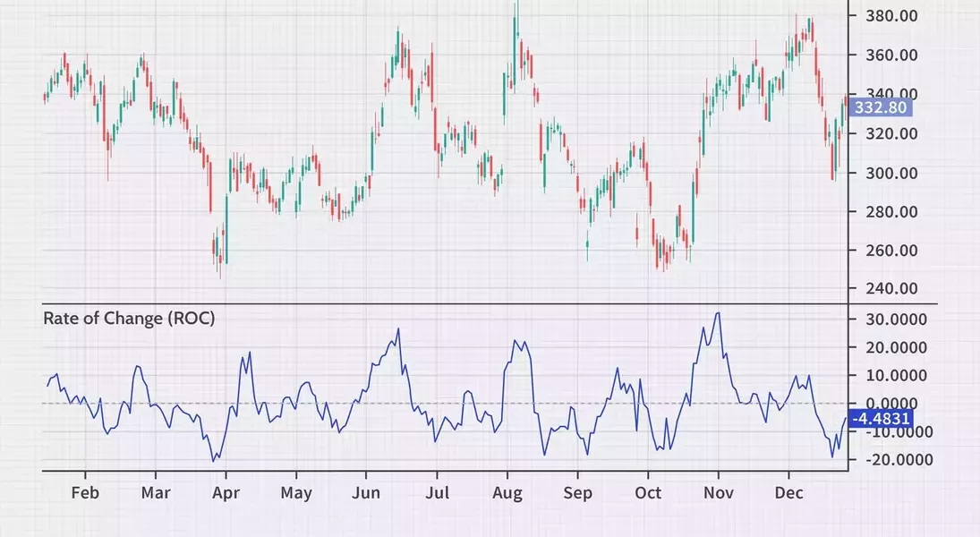Click the -4.4831 ROC value label
The image size is (980, 537).
pos(882,418)
